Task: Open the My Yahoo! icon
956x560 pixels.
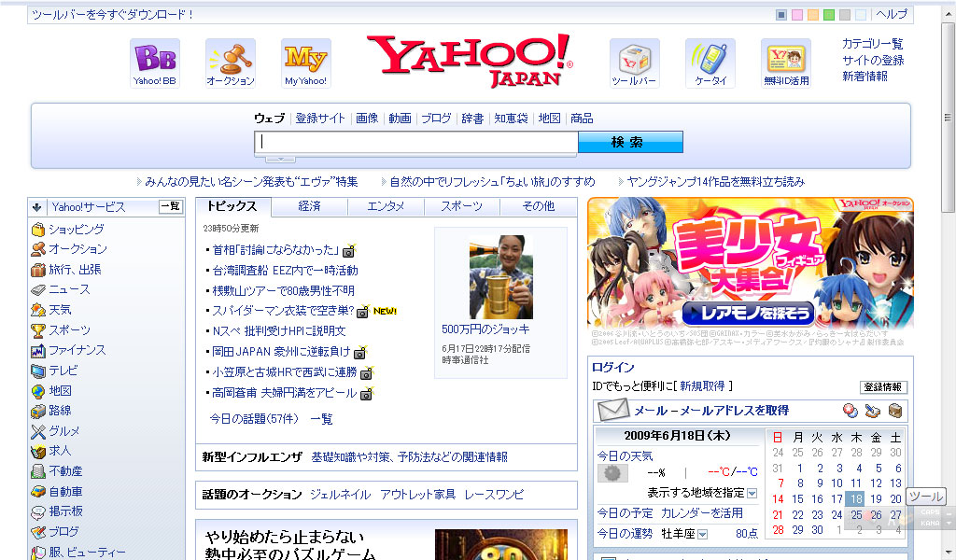Action: coord(306,63)
